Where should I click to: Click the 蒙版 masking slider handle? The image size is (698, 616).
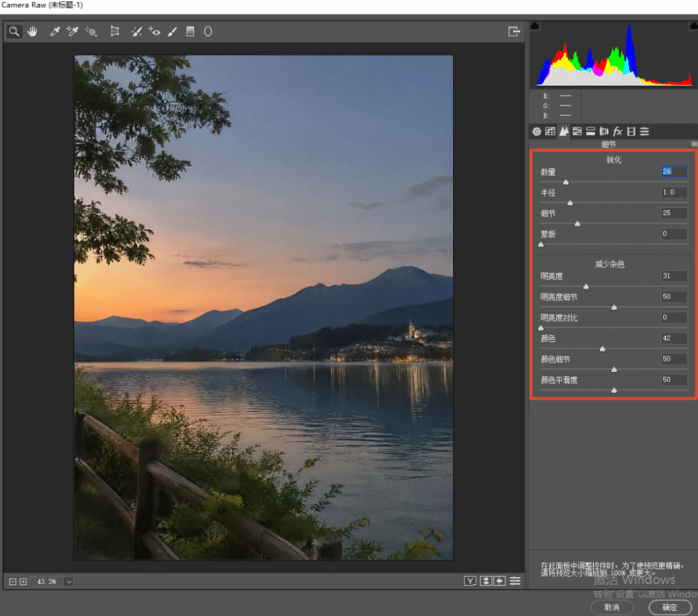point(541,245)
